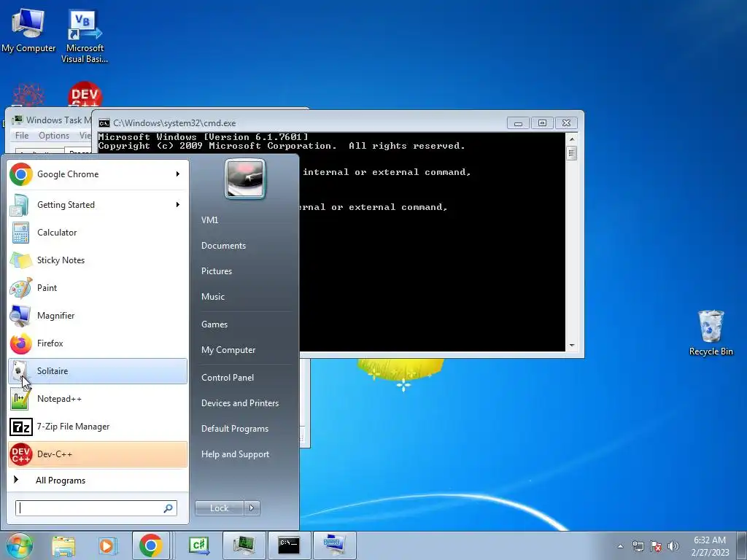Open Calculator from Start menu
This screenshot has width=747, height=560.
coord(98,233)
